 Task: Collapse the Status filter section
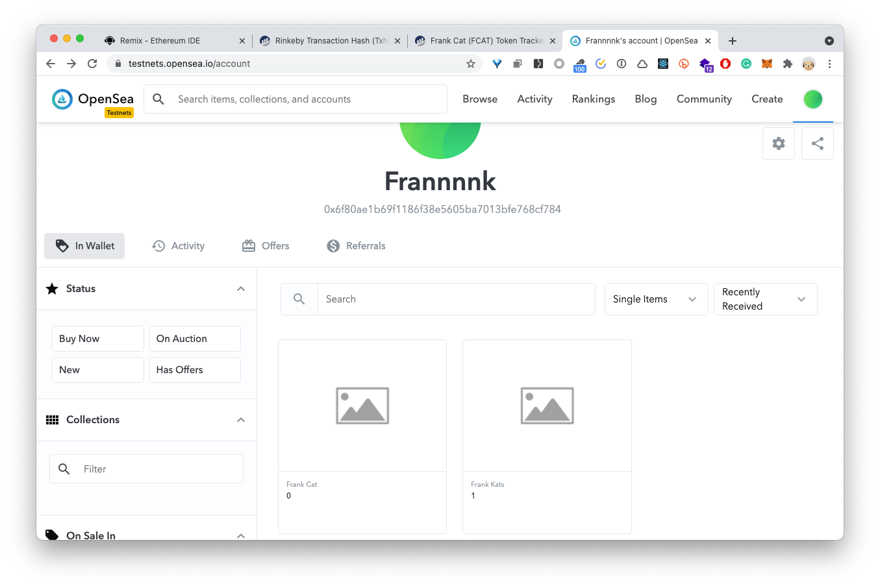click(240, 289)
